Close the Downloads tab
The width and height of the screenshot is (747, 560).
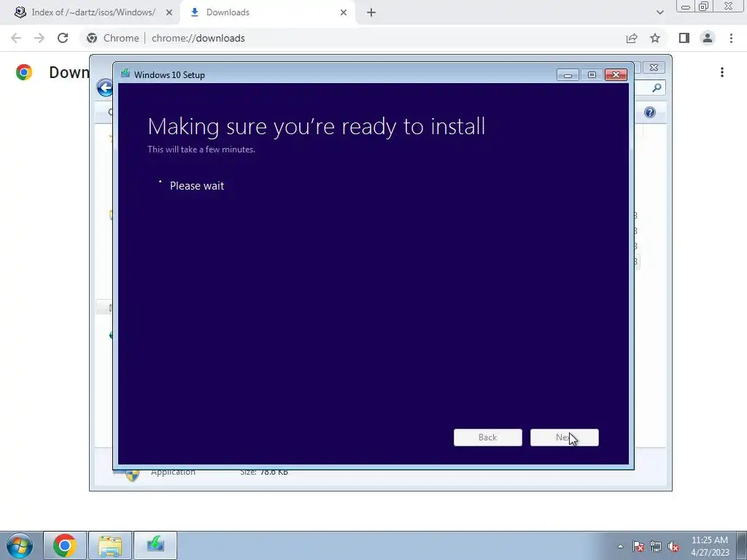pos(344,12)
